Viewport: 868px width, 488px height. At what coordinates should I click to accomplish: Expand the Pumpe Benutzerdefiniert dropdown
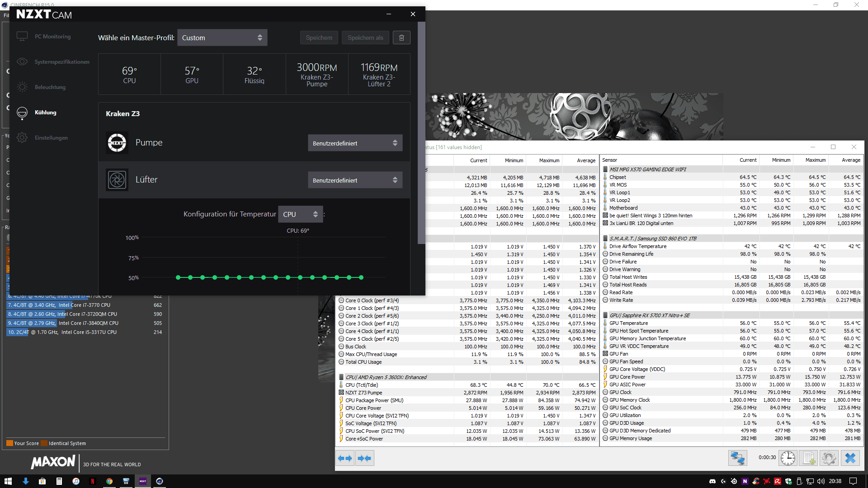point(355,143)
